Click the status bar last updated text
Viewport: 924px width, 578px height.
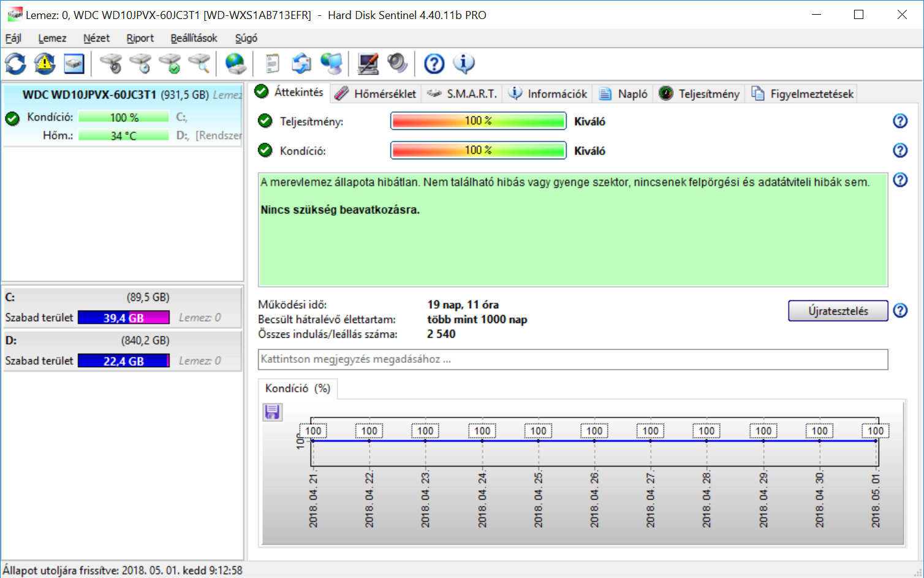[123, 570]
